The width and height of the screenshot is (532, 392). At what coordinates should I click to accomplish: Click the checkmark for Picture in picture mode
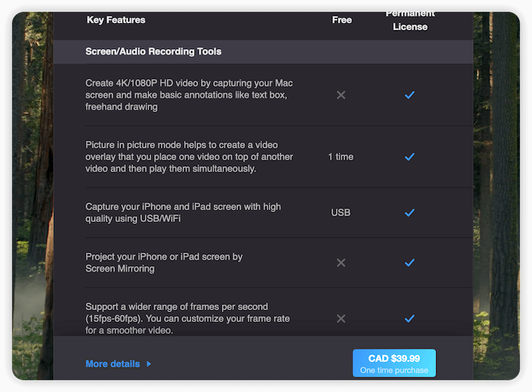[409, 157]
